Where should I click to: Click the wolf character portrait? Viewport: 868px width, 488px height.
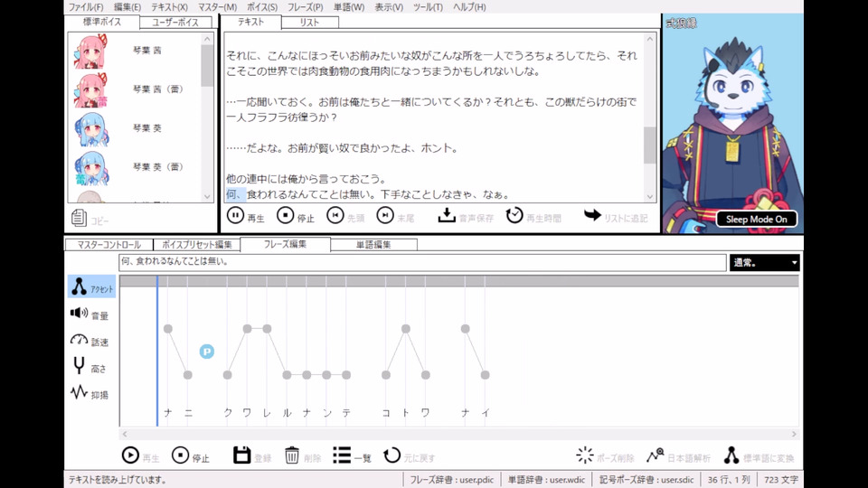tap(732, 123)
